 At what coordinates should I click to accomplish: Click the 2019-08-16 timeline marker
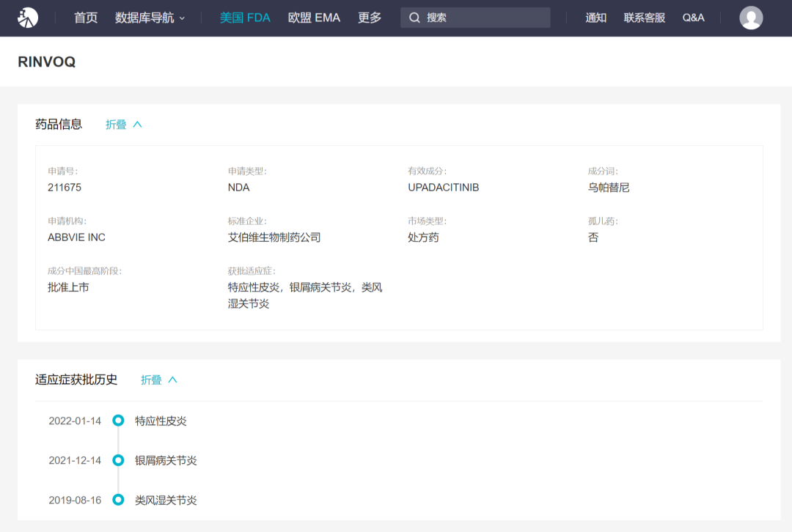118,500
